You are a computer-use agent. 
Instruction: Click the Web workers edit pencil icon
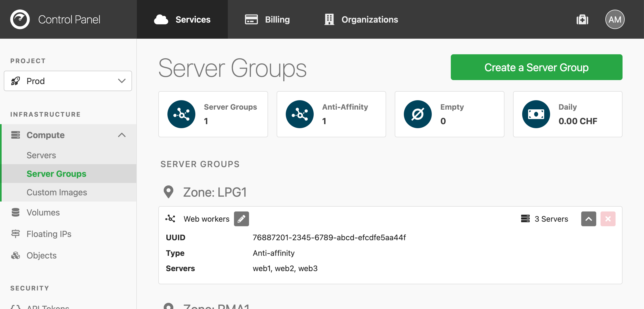[x=242, y=218]
